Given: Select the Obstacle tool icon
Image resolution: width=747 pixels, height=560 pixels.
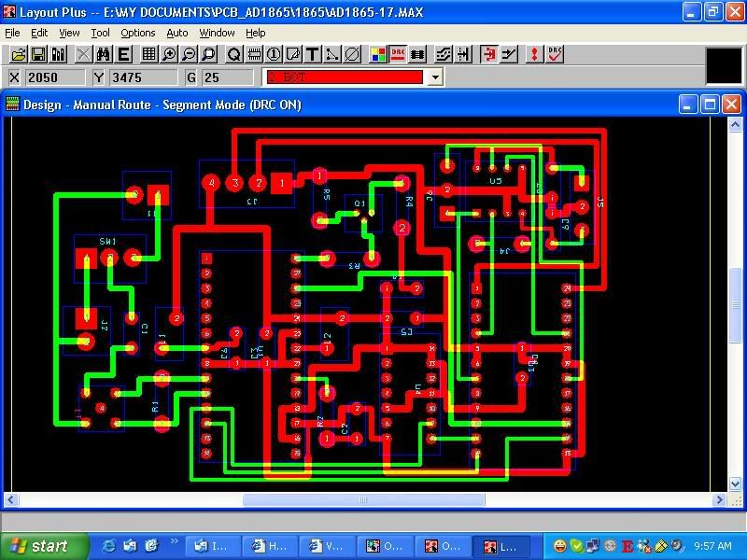Looking at the screenshot, I should point(293,54).
